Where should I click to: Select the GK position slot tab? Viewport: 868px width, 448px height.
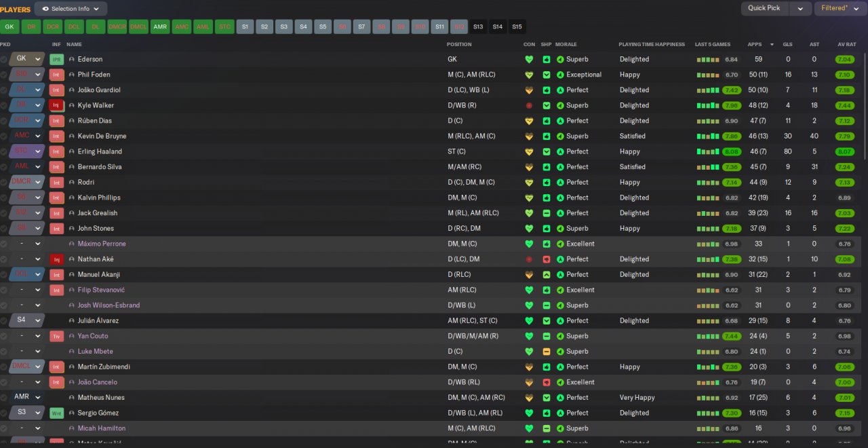pos(9,27)
